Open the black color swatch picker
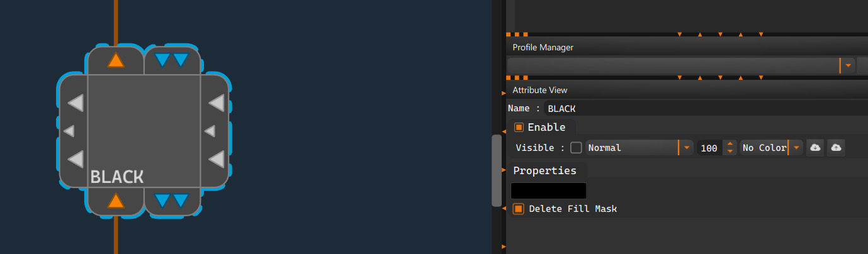Viewport: 868px width, 254px height. 548,190
